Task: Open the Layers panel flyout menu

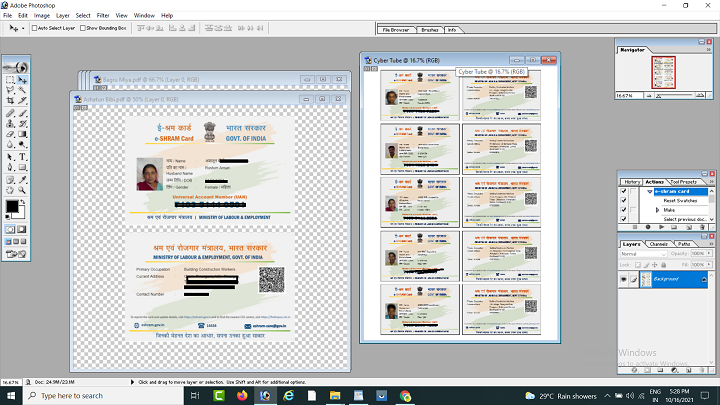Action: click(x=709, y=244)
